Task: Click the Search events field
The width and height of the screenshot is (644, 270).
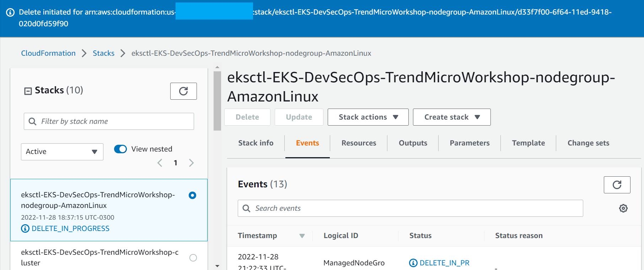Action: 410,208
